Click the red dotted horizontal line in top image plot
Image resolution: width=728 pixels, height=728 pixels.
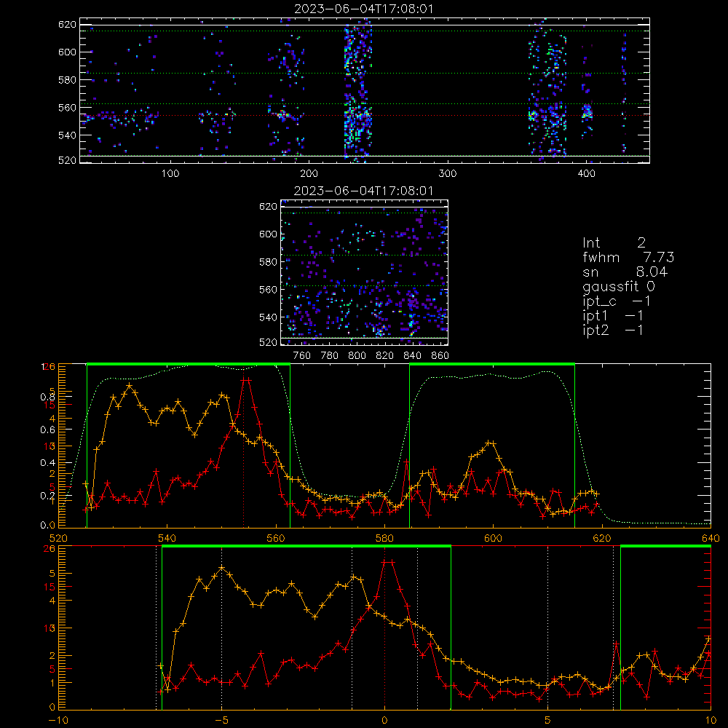[x=365, y=116]
